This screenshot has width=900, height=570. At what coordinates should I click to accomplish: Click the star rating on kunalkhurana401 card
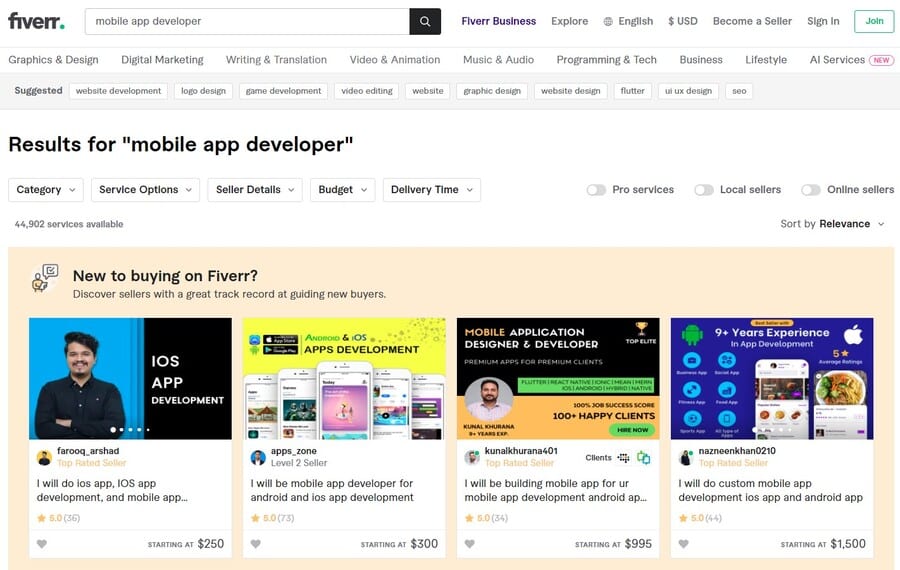point(486,518)
